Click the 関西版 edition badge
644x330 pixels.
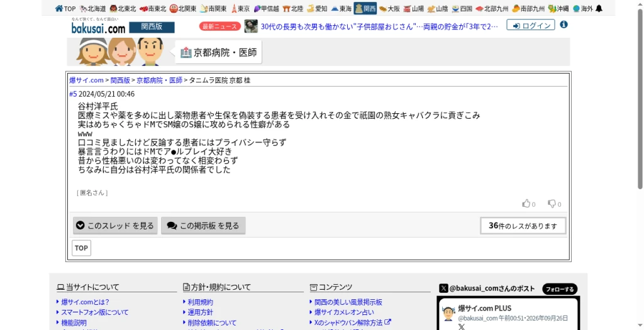152,27
